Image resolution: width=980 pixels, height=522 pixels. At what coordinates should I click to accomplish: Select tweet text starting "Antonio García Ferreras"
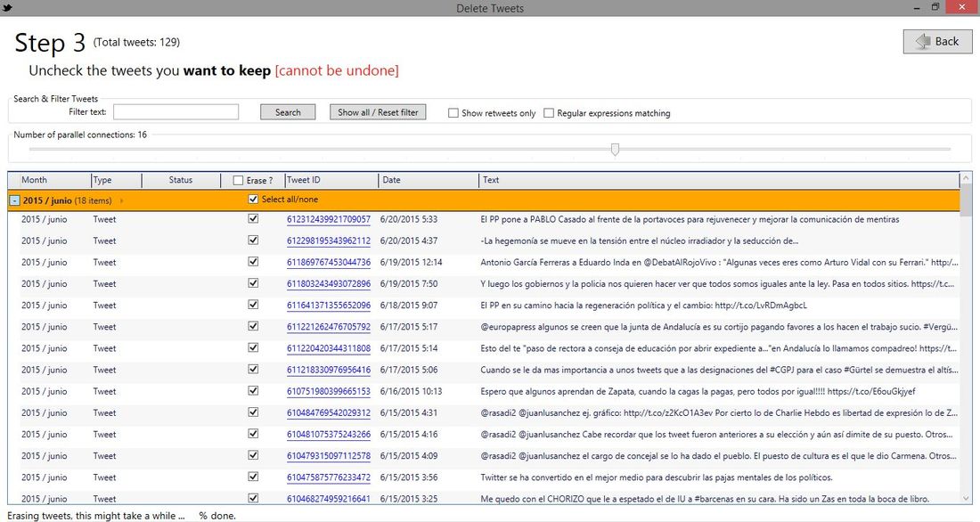[x=719, y=263]
